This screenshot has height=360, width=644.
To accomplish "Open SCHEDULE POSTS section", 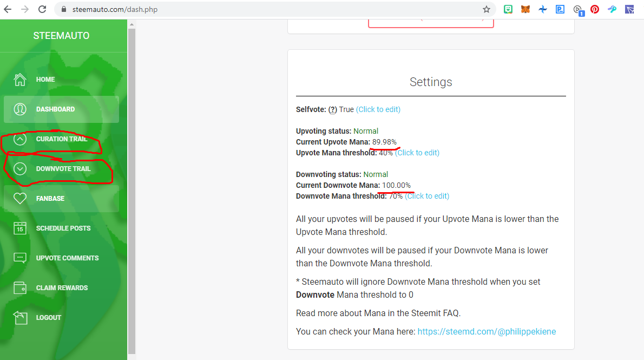I will click(x=62, y=228).
